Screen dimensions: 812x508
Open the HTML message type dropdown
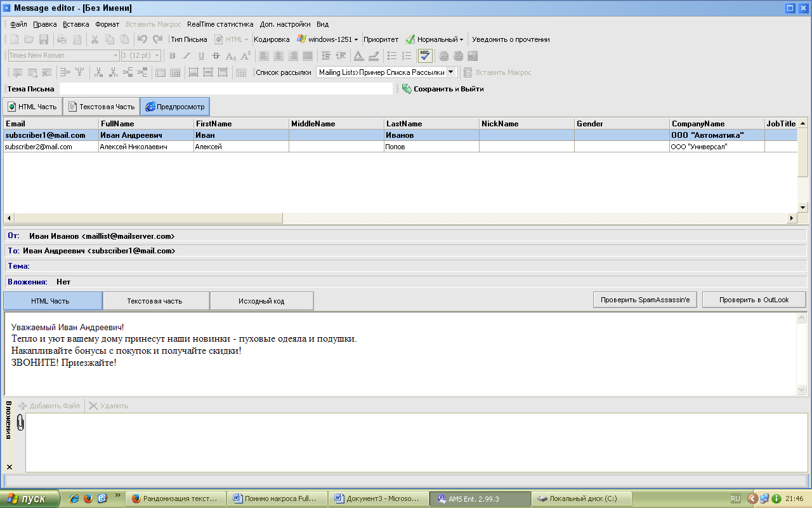(232, 39)
